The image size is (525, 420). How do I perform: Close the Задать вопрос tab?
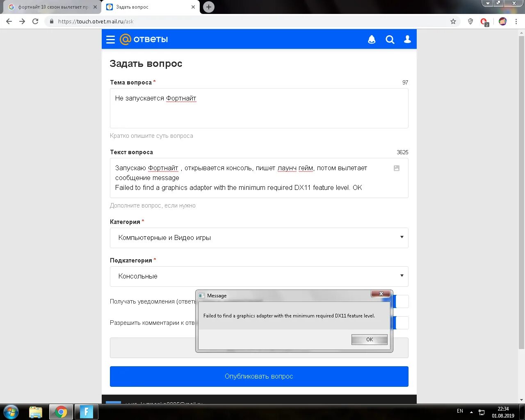(x=193, y=7)
